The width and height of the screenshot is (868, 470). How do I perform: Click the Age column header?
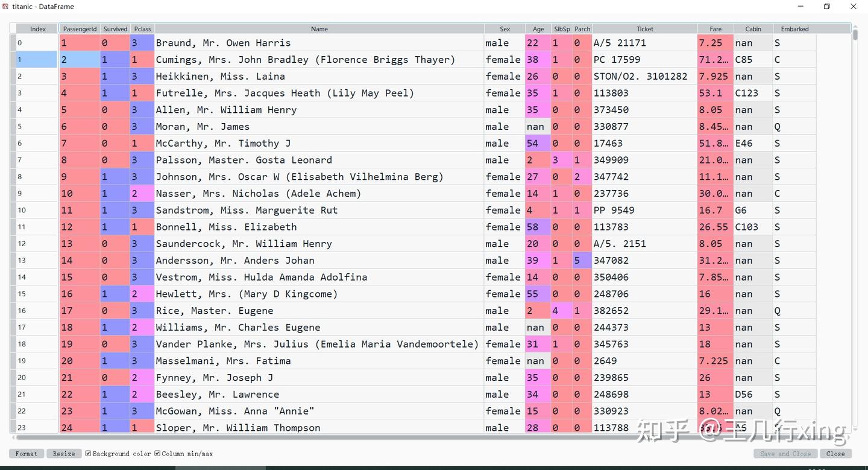(x=538, y=29)
